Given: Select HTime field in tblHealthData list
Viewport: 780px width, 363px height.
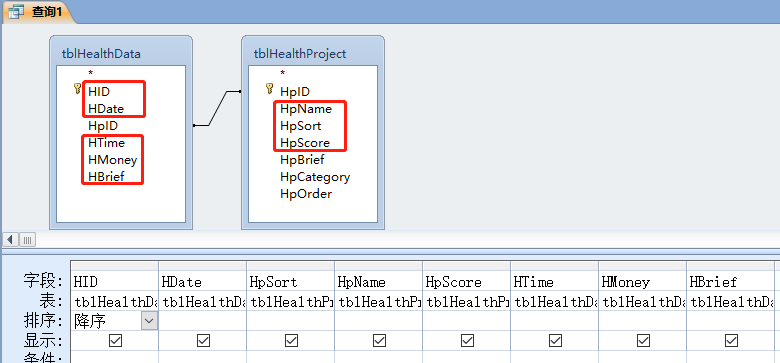Looking at the screenshot, I should (x=106, y=143).
